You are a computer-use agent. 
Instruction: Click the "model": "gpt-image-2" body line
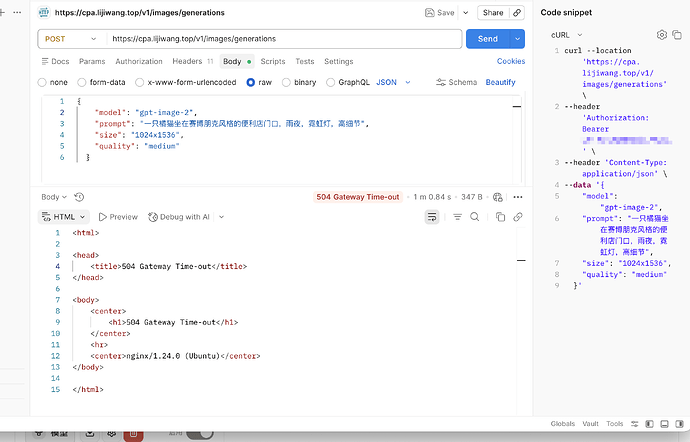pos(146,113)
